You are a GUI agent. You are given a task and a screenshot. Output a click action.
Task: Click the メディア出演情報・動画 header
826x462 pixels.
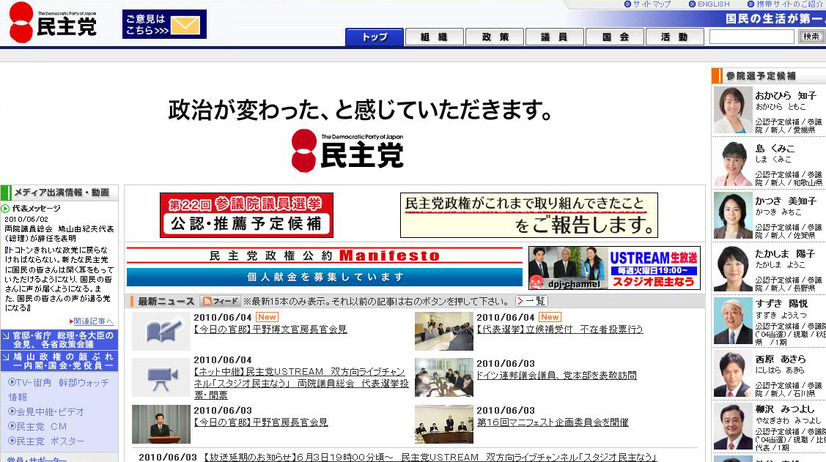[x=59, y=192]
